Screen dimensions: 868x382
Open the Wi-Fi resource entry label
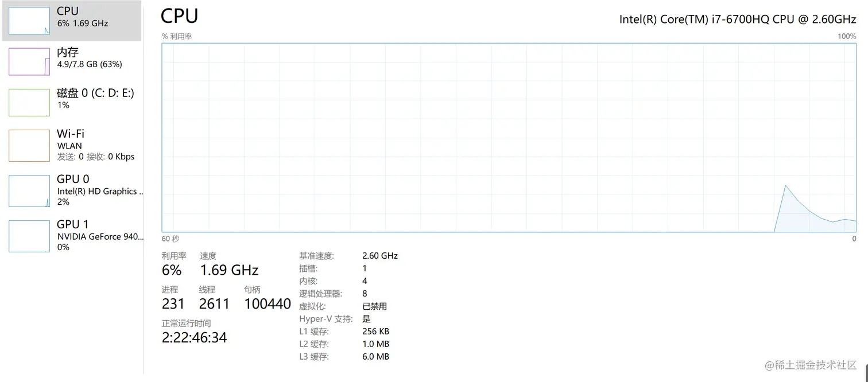(x=71, y=134)
